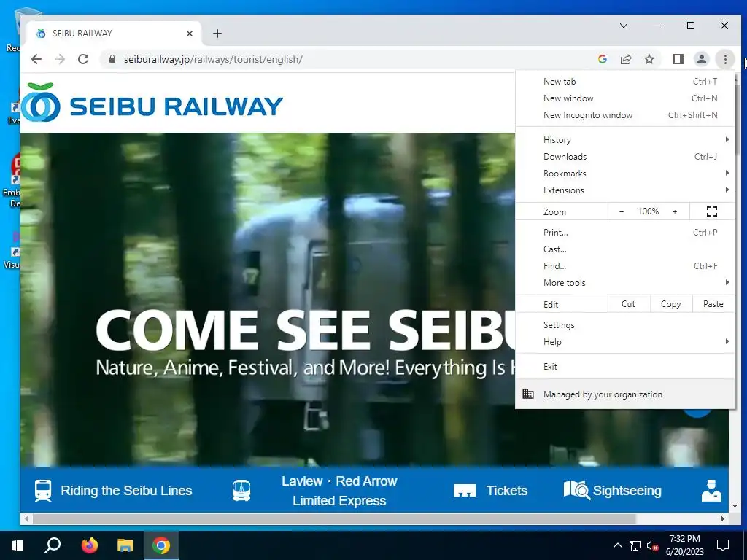
Task: Open Downloads from the menu
Action: (x=625, y=156)
